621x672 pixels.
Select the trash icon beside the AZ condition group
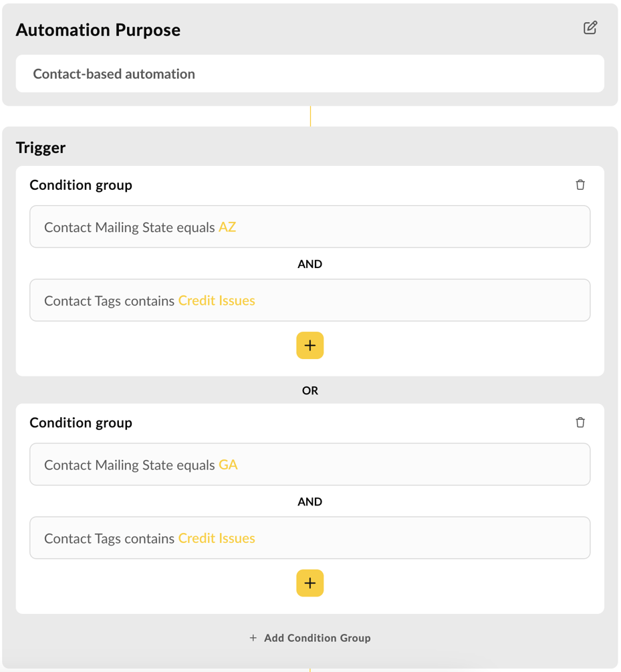pos(580,185)
